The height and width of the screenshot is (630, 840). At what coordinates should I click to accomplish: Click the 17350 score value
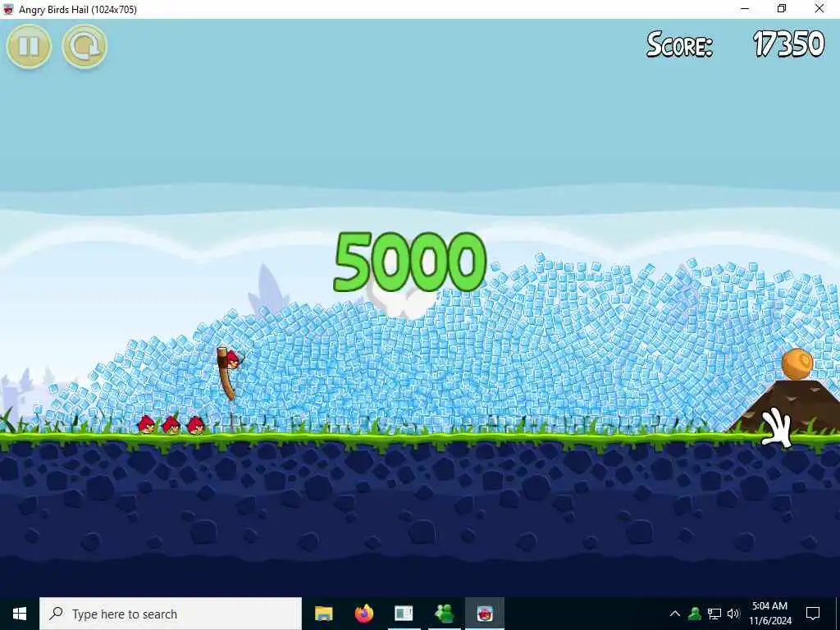(x=788, y=44)
